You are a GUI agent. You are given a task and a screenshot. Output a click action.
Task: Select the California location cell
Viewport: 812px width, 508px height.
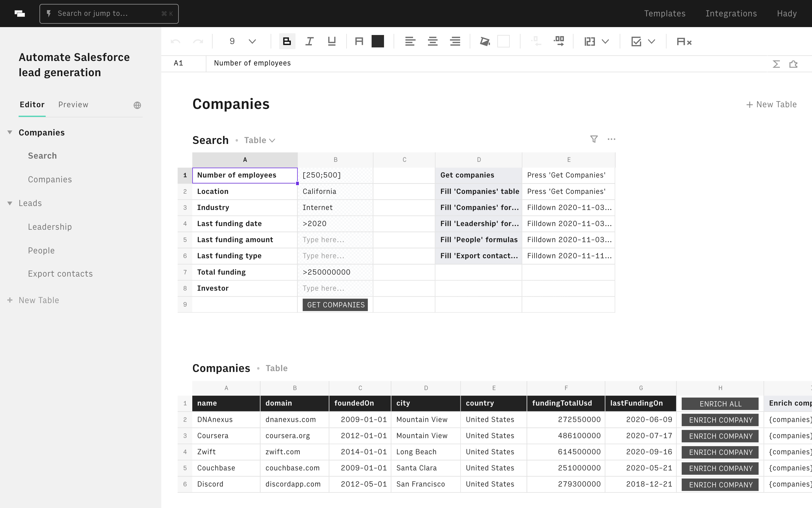pos(335,192)
